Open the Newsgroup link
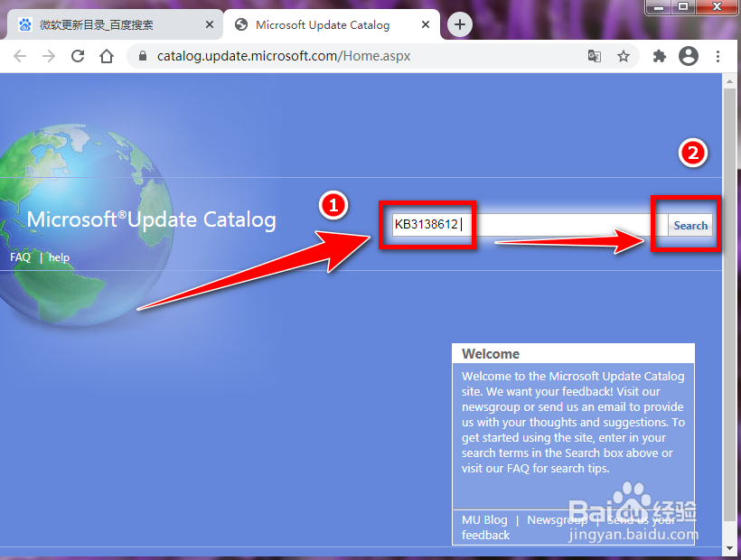This screenshot has height=560, width=741. pyautogui.click(x=557, y=520)
